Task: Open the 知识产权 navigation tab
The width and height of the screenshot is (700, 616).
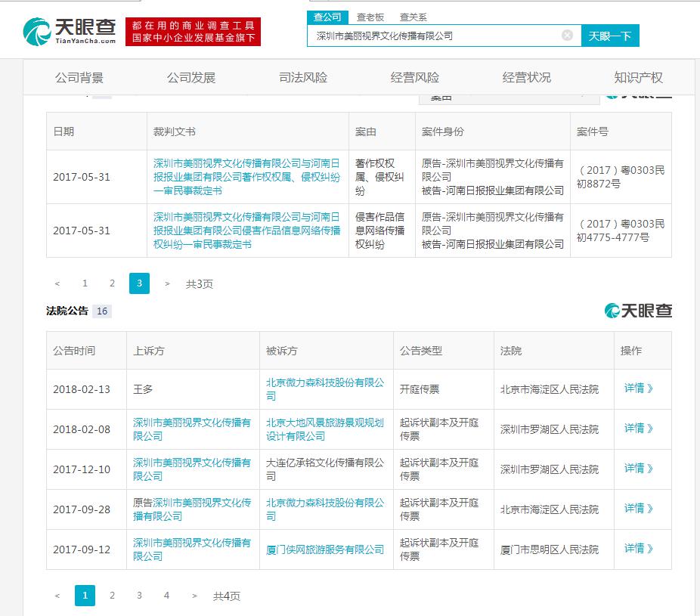Action: coord(639,78)
